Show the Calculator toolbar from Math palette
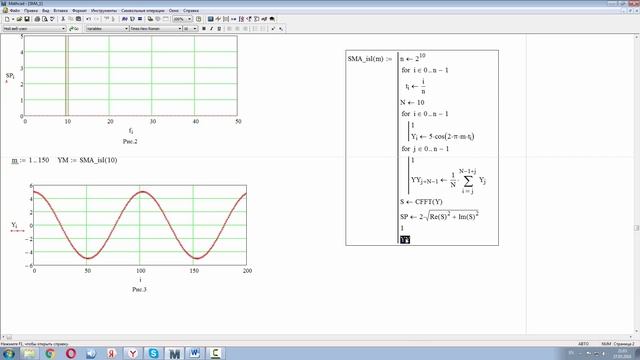 [x=211, y=19]
